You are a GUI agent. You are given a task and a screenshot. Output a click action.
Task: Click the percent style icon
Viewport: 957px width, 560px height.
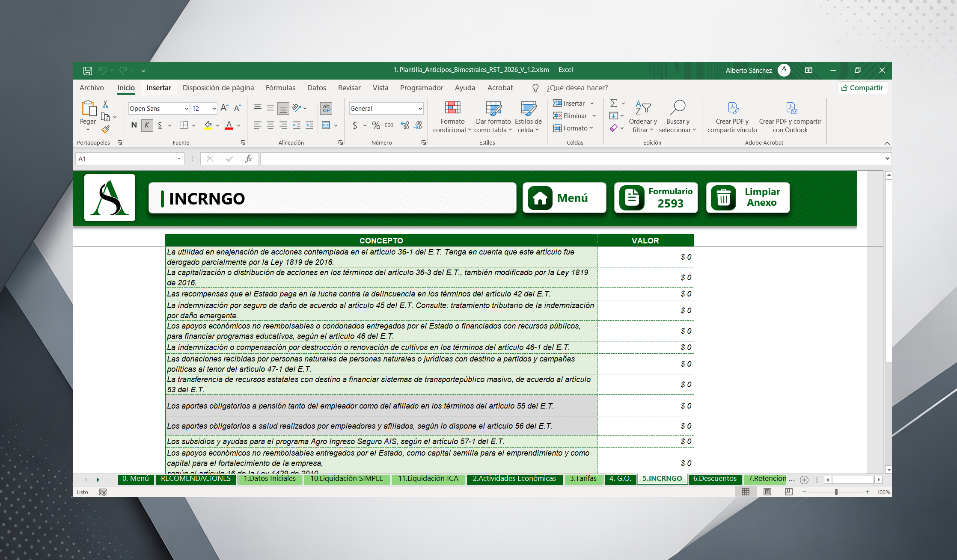pyautogui.click(x=376, y=125)
